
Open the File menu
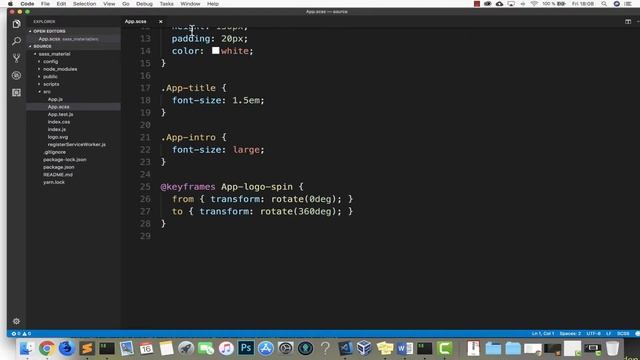pos(45,4)
